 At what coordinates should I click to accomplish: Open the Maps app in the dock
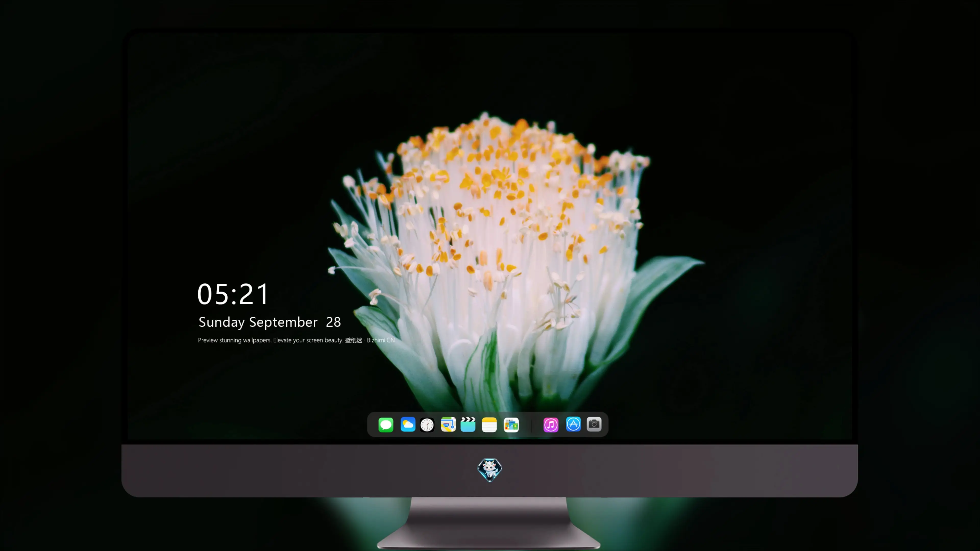448,424
